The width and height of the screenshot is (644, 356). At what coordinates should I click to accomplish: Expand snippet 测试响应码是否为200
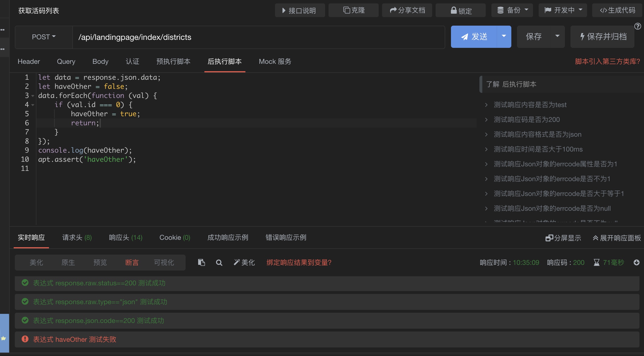[x=526, y=120]
